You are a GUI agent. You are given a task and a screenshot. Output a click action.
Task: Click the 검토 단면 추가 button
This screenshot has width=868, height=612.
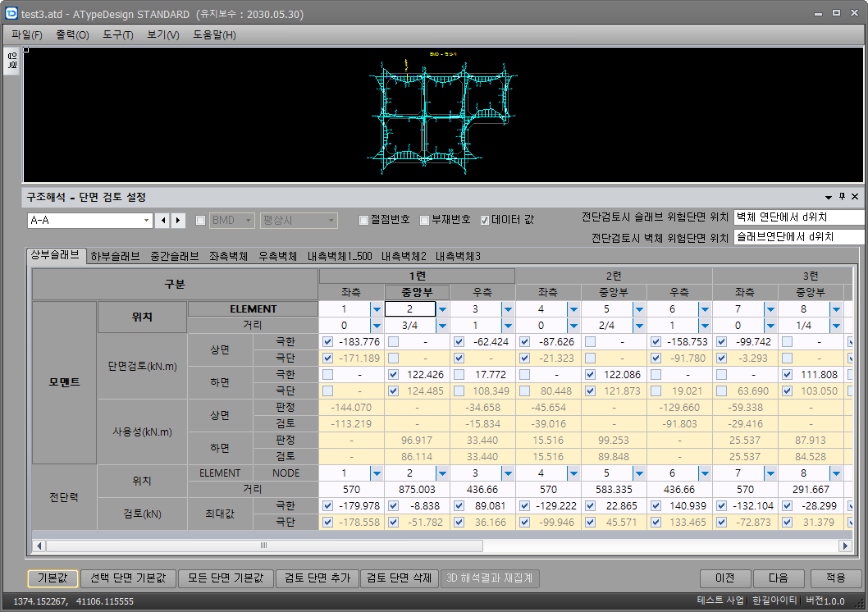coord(318,578)
